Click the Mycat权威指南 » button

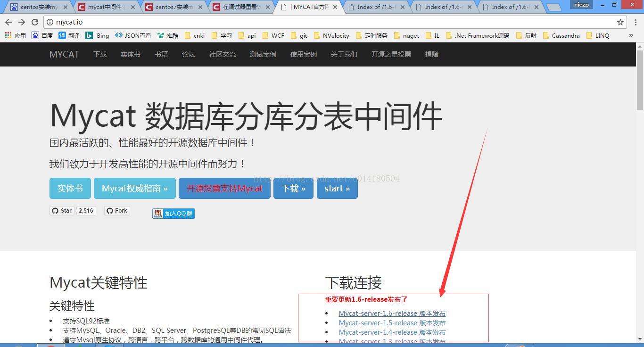[135, 188]
